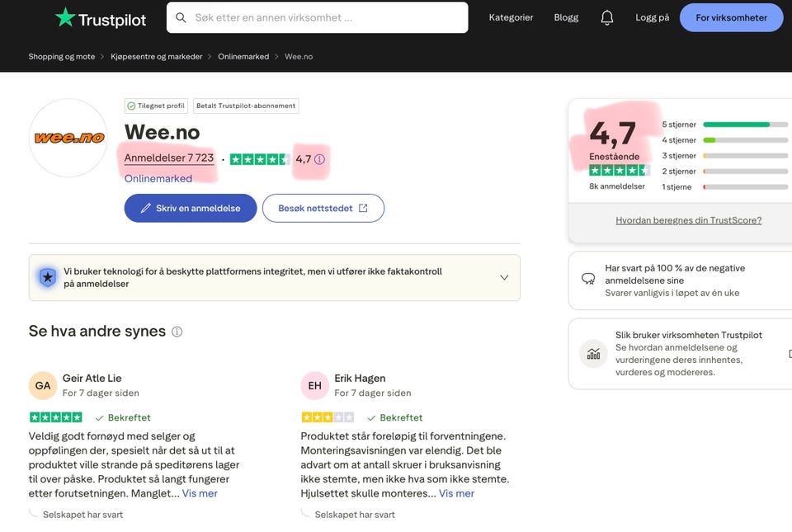This screenshot has height=532, width=792.
Task: Open the notifications bell
Action: pyautogui.click(x=606, y=17)
